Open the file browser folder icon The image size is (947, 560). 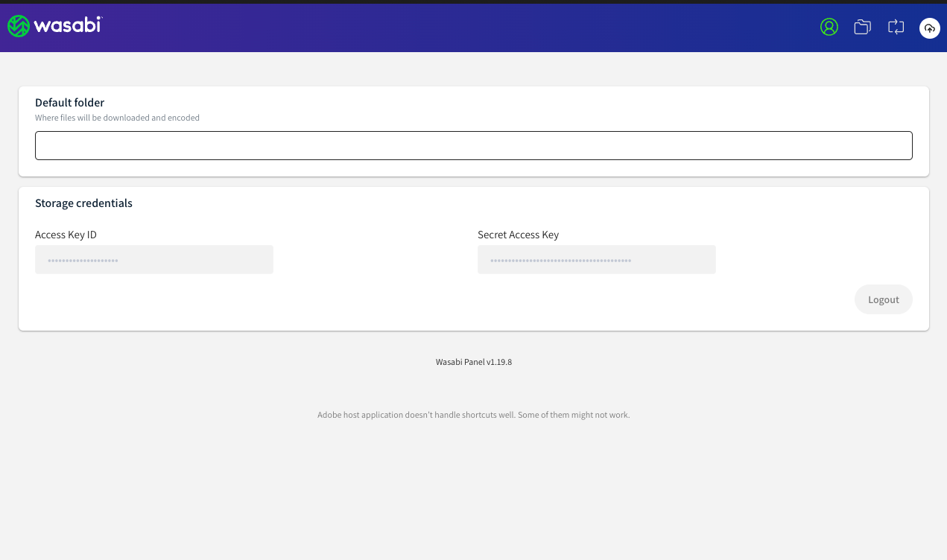(862, 26)
